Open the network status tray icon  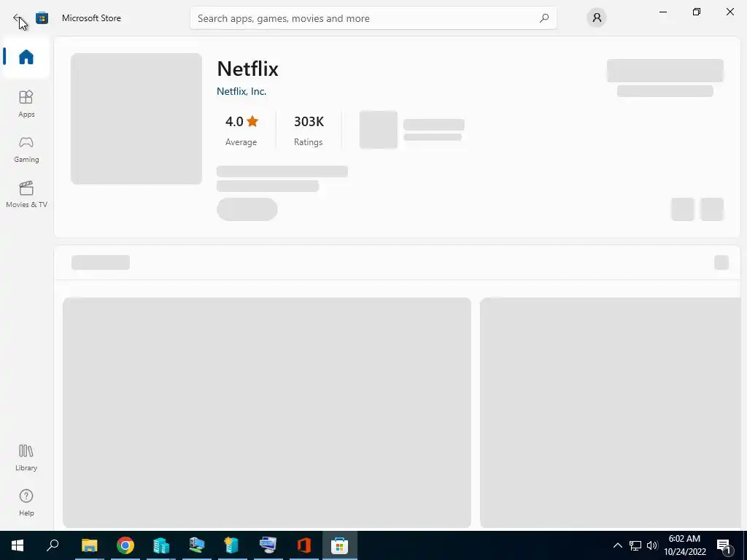[635, 545]
